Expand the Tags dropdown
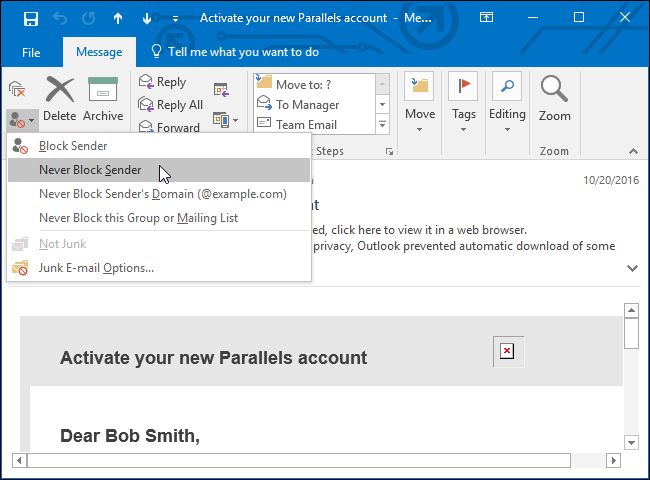 click(463, 103)
